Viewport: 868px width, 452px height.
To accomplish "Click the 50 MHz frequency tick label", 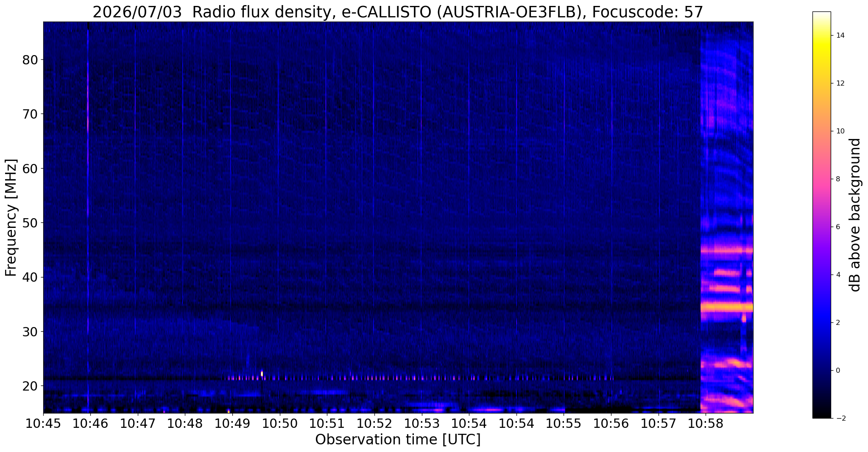I will pyautogui.click(x=30, y=223).
